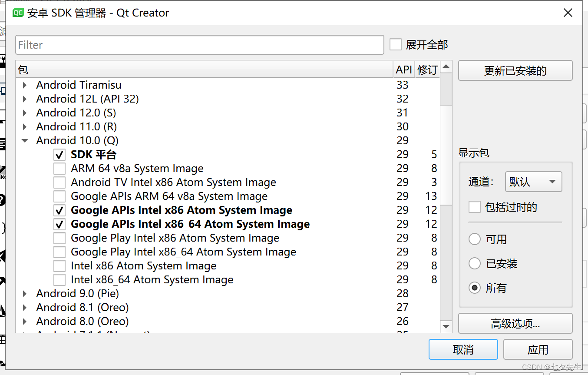Open 高级选项 advanced options
This screenshot has width=588, height=375.
[x=515, y=324]
